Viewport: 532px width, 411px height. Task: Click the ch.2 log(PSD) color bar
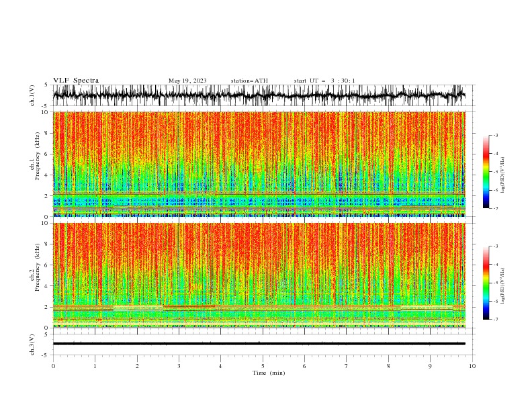pyautogui.click(x=486, y=283)
